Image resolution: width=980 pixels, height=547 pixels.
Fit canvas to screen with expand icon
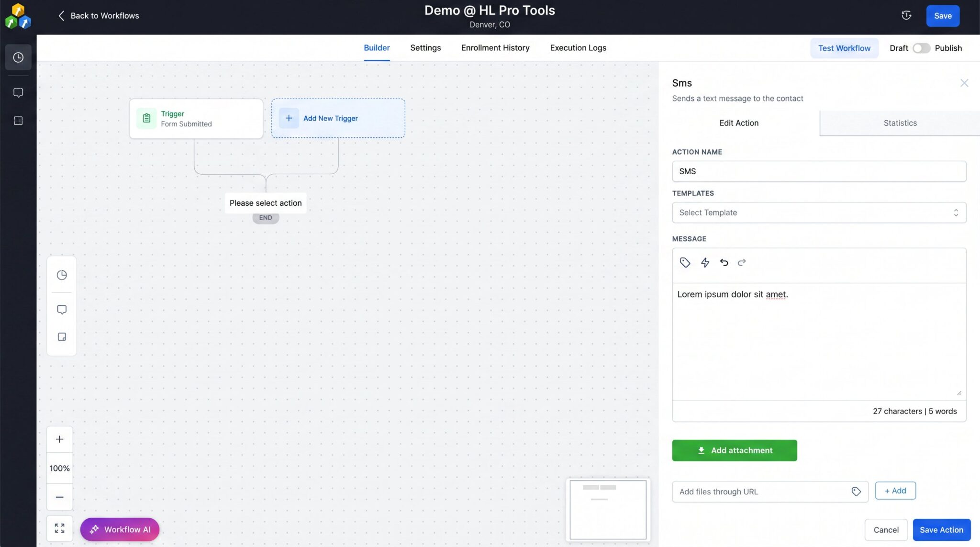59,528
